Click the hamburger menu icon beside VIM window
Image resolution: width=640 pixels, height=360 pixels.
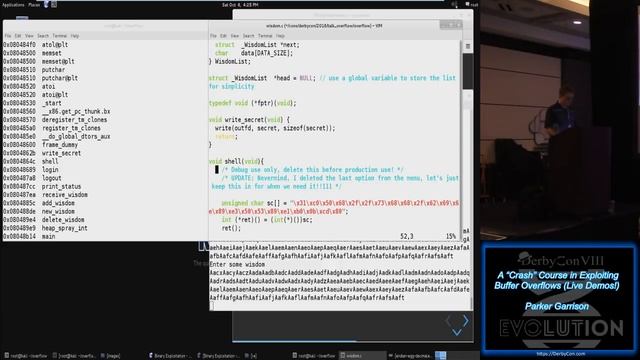tap(468, 46)
